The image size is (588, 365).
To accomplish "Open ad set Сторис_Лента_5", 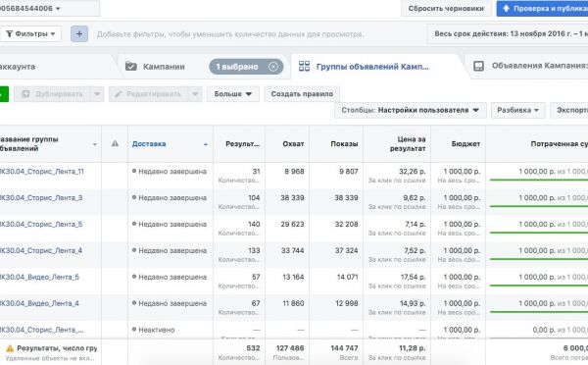I will (41, 224).
